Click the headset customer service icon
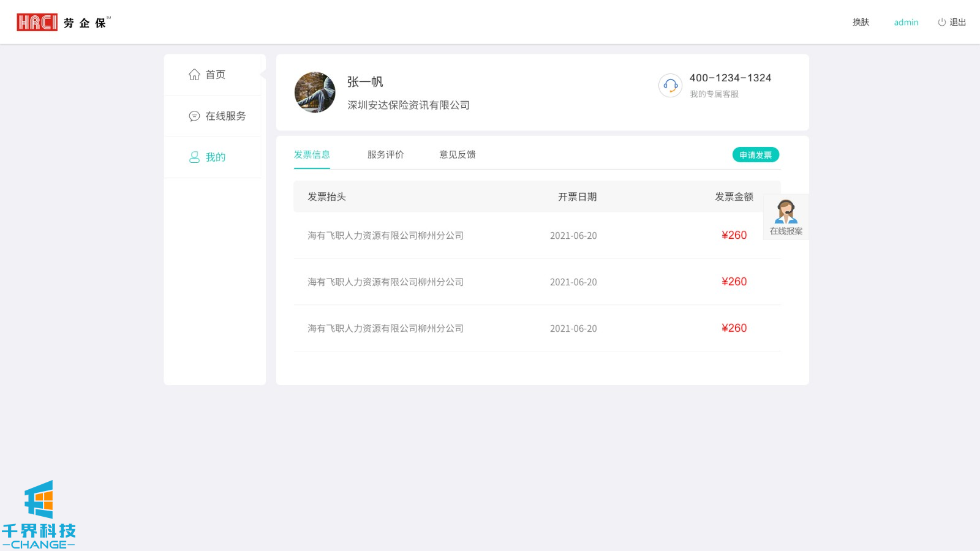980x551 pixels. 670,86
